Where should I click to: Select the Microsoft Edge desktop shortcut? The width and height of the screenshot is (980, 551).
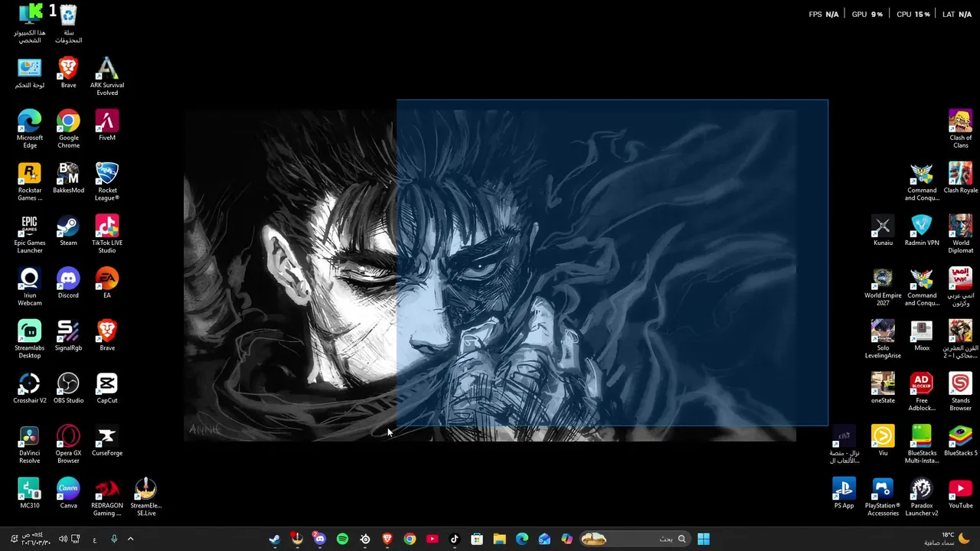pos(30,129)
